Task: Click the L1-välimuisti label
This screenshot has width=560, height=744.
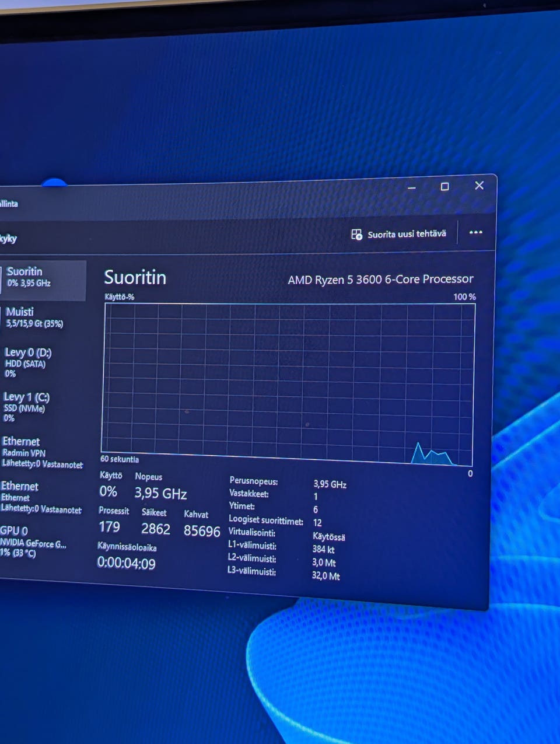Action: tap(252, 545)
